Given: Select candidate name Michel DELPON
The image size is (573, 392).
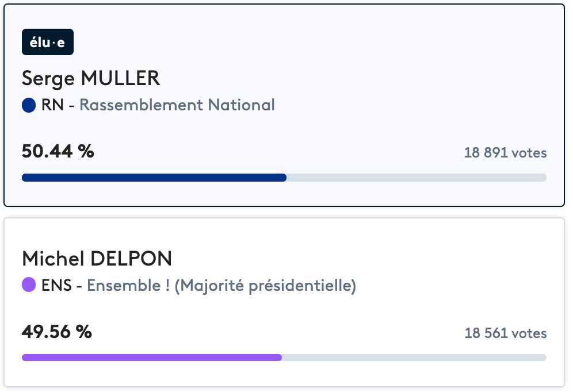Looking at the screenshot, I should 97,259.
